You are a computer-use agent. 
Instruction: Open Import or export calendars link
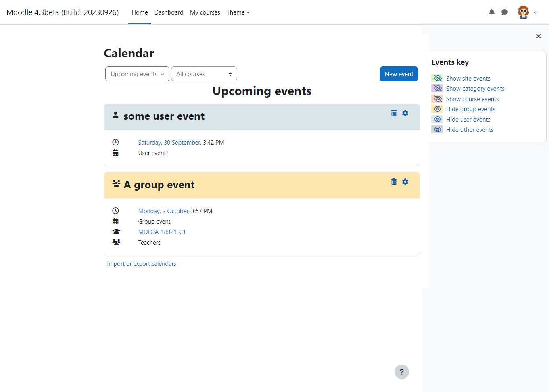[x=142, y=264]
